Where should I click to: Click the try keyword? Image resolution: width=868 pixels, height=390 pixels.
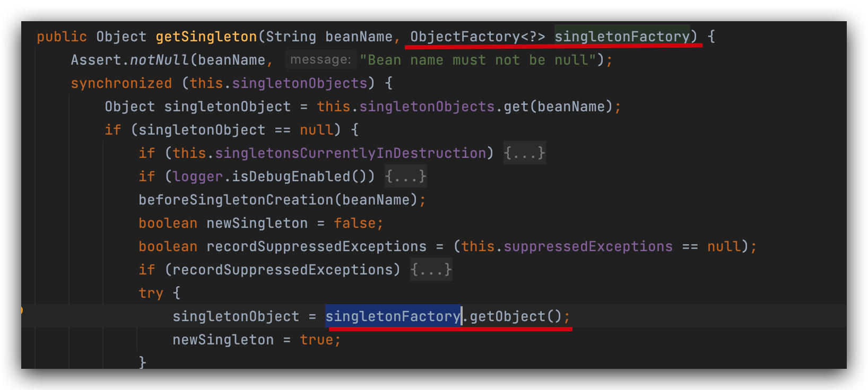[x=151, y=293]
